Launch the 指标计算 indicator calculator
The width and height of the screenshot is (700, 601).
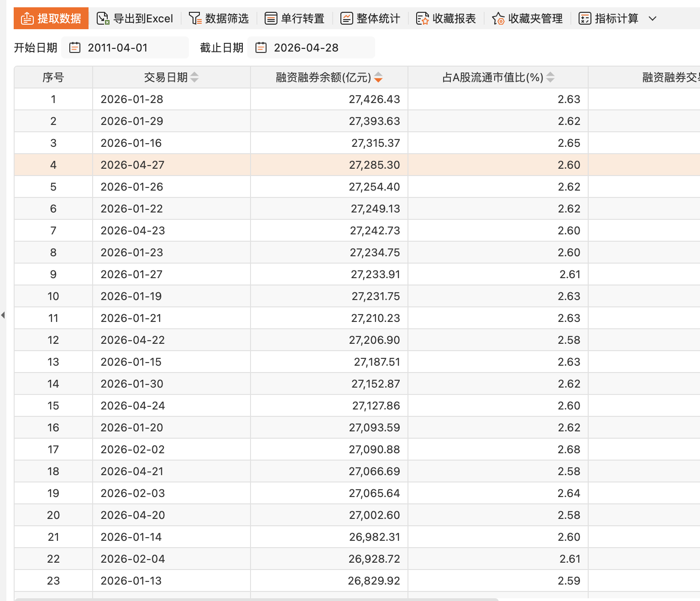click(609, 19)
